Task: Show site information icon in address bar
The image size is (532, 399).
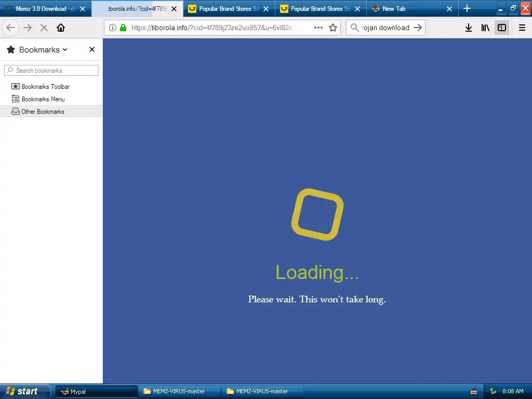Action: click(113, 28)
